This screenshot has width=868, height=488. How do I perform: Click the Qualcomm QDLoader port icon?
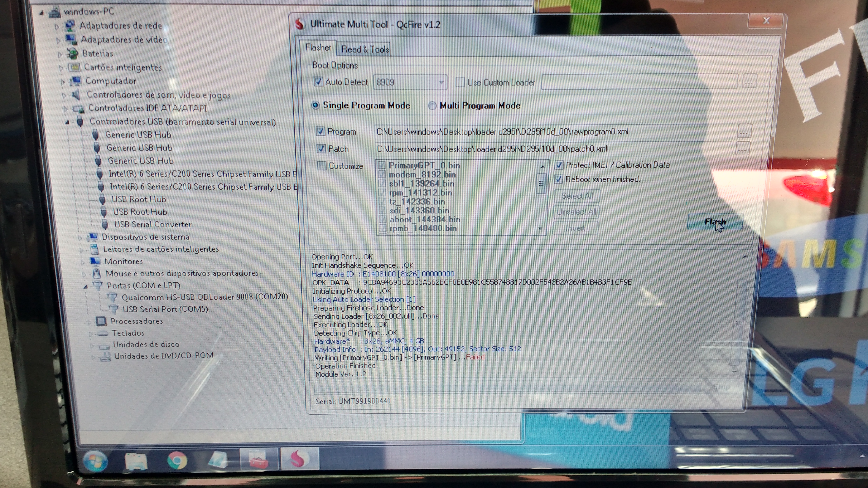(x=112, y=297)
